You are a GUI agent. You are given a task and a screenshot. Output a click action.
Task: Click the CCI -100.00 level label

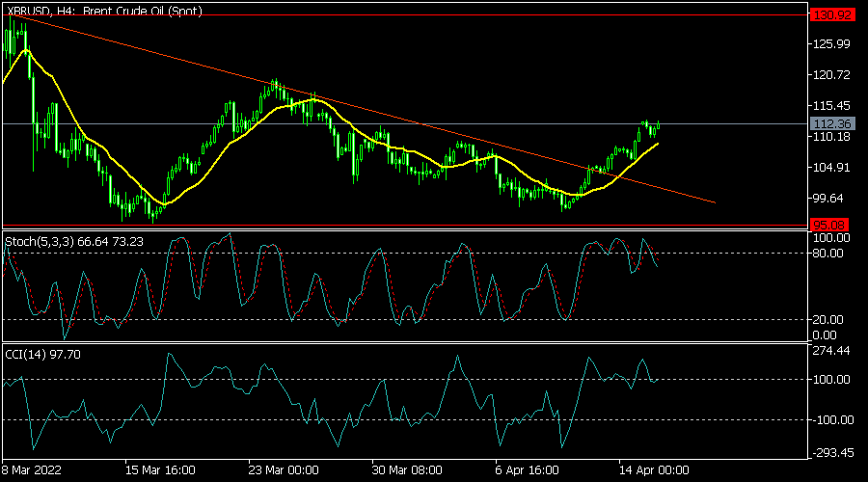832,420
